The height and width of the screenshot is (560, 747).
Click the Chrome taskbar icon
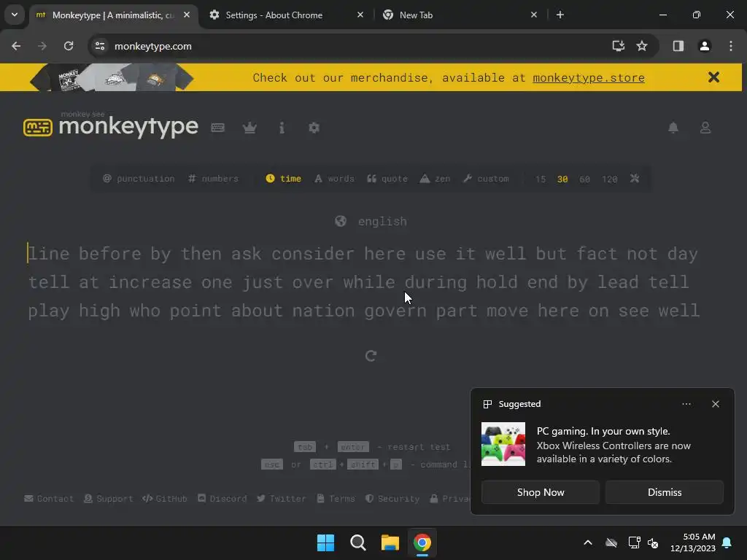pos(422,542)
